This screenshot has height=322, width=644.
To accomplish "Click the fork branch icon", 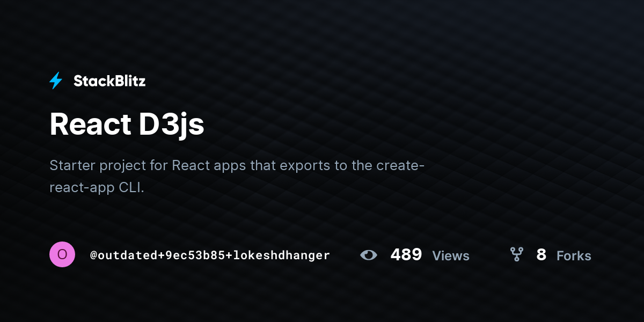I will (x=516, y=254).
